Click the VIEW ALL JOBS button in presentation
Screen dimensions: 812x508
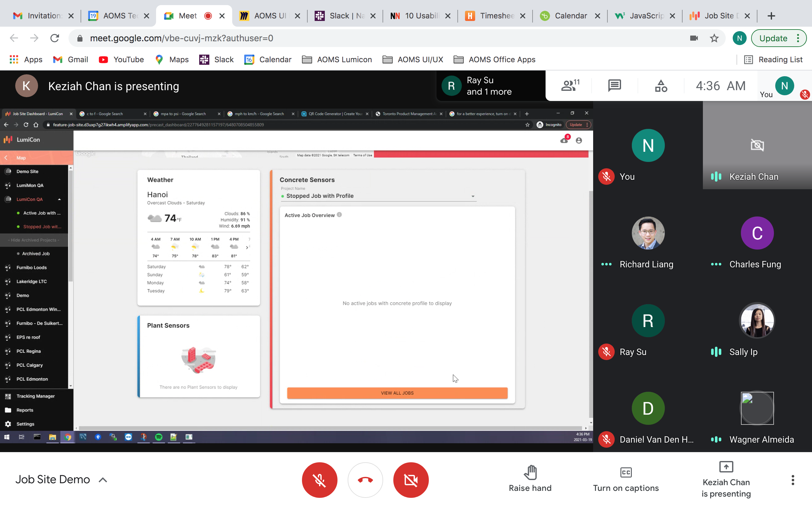[397, 393]
